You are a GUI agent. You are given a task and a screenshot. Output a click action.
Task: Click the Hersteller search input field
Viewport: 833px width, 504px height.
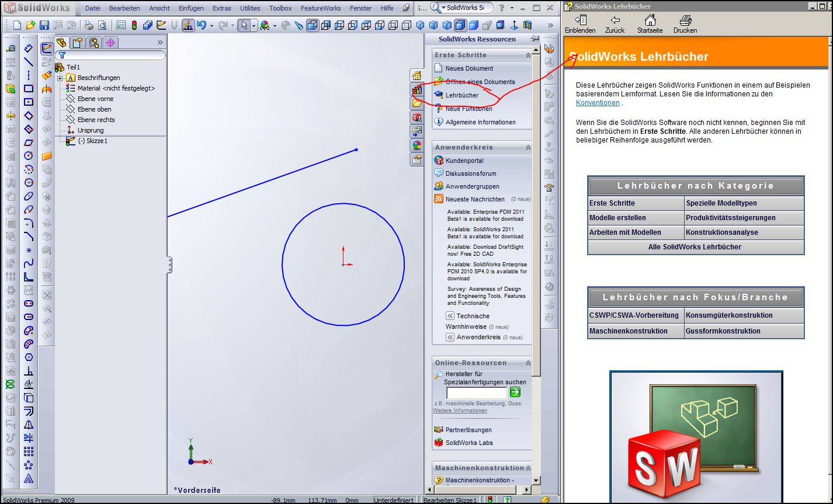[477, 392]
